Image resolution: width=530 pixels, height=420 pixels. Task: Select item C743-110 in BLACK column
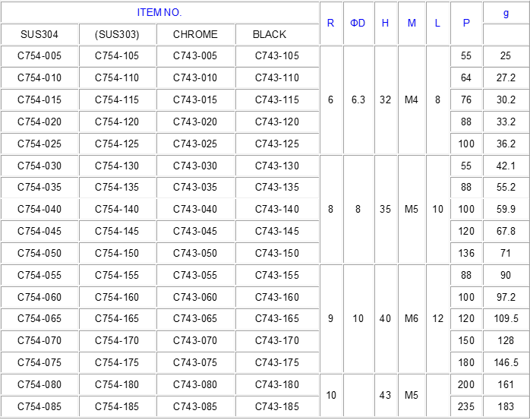(x=277, y=77)
